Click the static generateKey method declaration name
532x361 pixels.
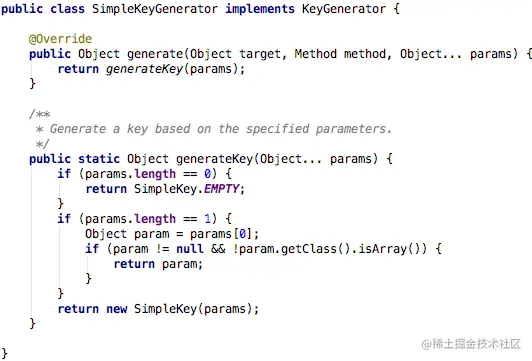[x=214, y=159]
